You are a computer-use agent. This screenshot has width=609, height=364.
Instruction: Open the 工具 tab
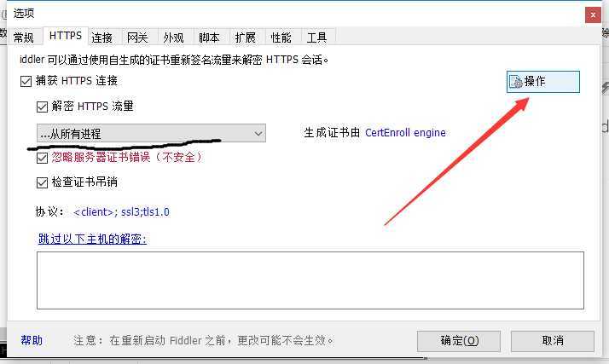coord(316,38)
